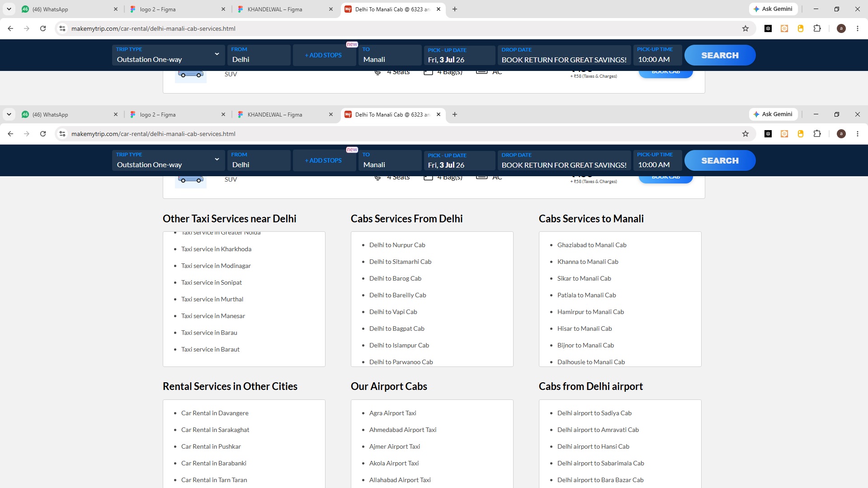
Task: Reload the page using the lower toolbar's refresh icon
Action: 43,134
